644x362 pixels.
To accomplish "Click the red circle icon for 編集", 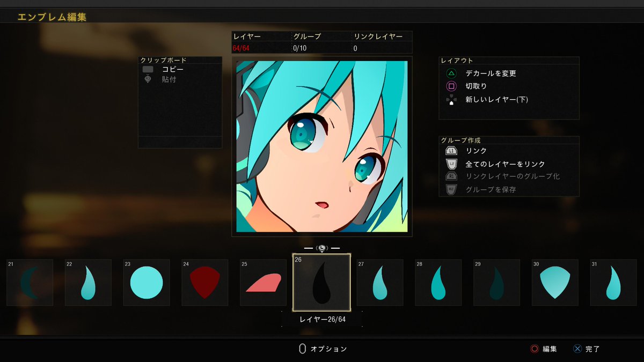I will [534, 349].
